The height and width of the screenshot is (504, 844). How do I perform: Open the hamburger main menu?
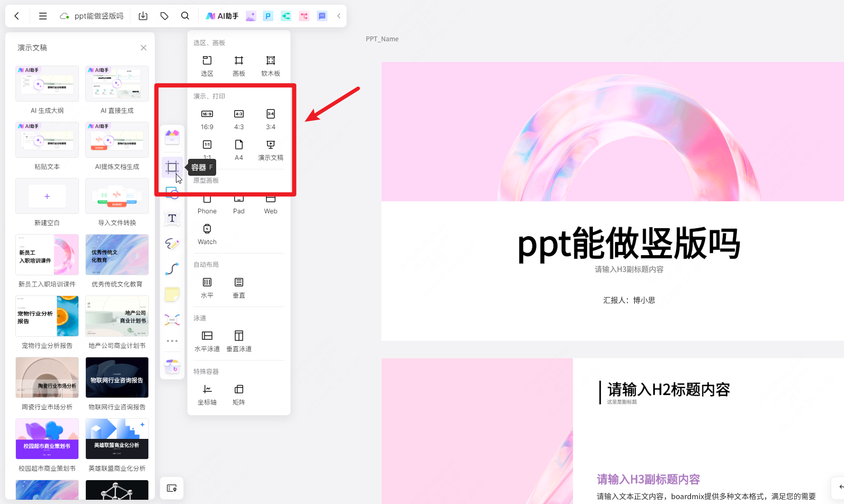(x=43, y=16)
